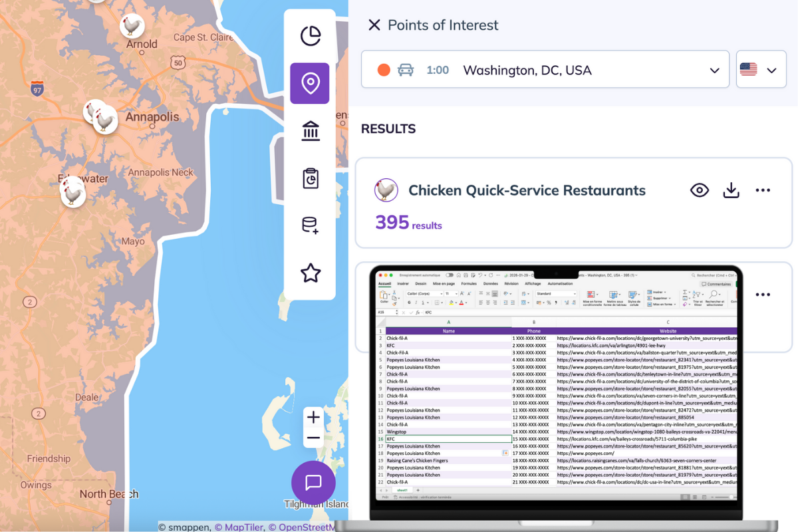Open the US flag country selector
This screenshot has height=532, width=798.
coord(760,70)
